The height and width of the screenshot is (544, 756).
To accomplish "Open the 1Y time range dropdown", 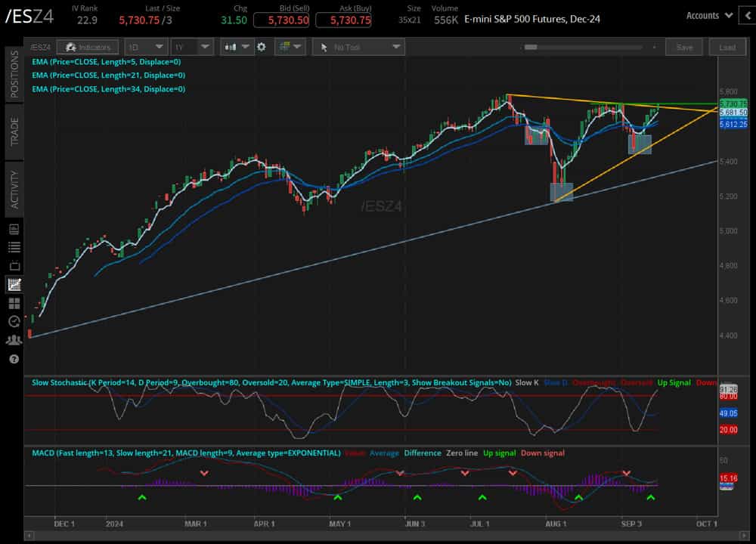I will 192,47.
